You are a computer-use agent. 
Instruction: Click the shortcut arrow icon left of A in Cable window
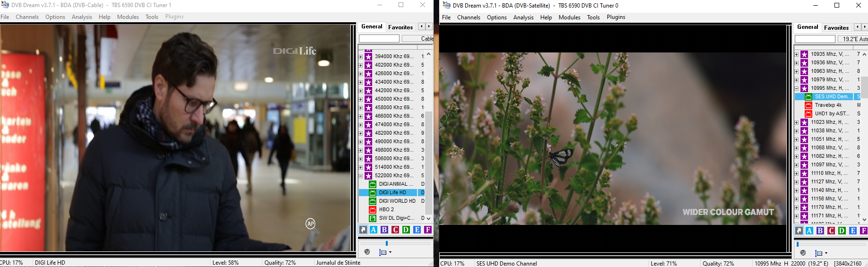363,230
